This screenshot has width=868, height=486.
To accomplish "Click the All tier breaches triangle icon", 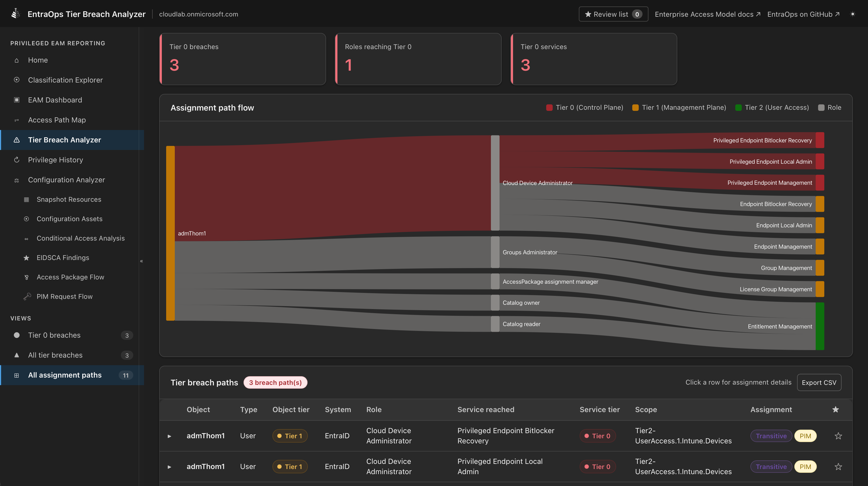I will click(16, 355).
